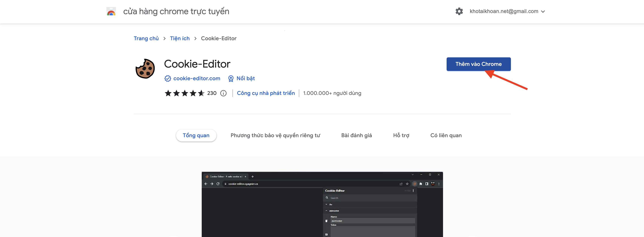Open the Bài đánh giá tab
The height and width of the screenshot is (237, 644).
click(x=356, y=135)
